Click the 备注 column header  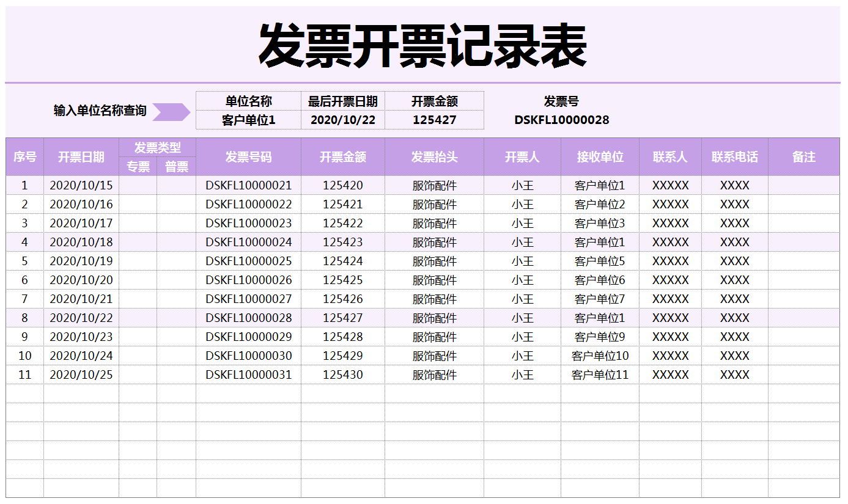pyautogui.click(x=804, y=157)
